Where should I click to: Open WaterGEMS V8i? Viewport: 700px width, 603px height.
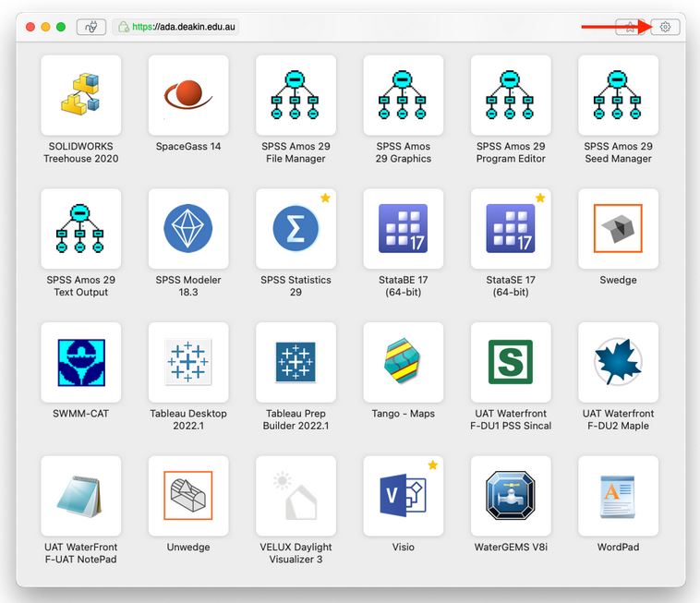[x=511, y=496]
